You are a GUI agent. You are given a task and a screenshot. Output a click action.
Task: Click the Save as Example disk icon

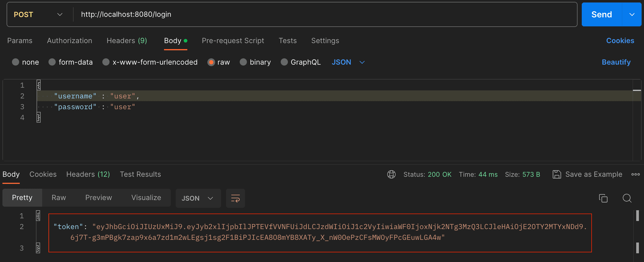click(557, 174)
